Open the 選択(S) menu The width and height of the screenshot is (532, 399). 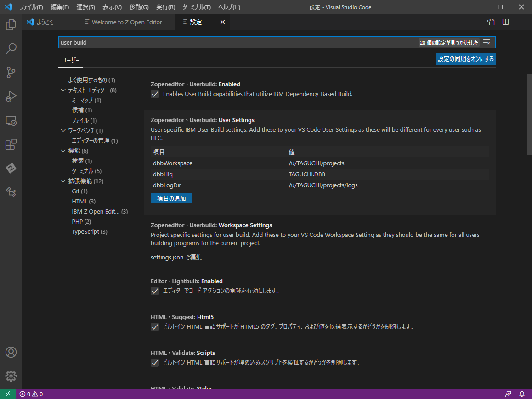coord(86,7)
